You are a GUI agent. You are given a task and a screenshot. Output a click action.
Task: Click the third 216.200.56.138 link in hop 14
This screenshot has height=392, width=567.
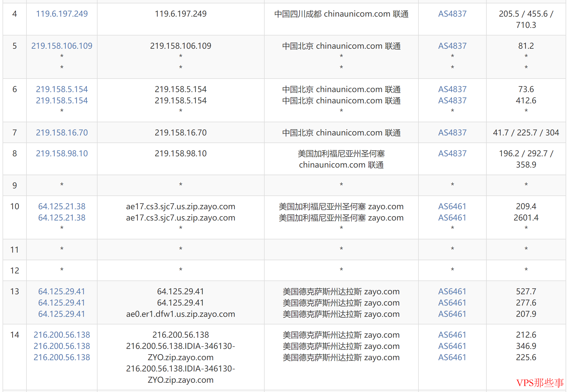pos(62,357)
